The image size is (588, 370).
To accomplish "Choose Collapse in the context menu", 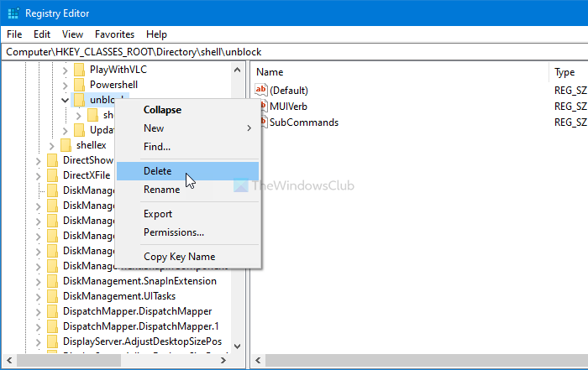I will pyautogui.click(x=187, y=110).
